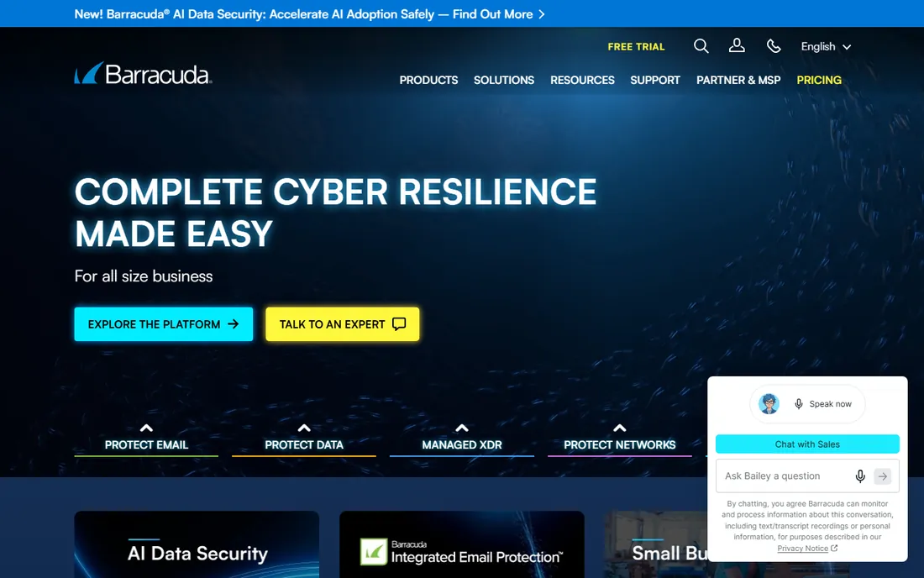Open the Support menu

(x=654, y=80)
